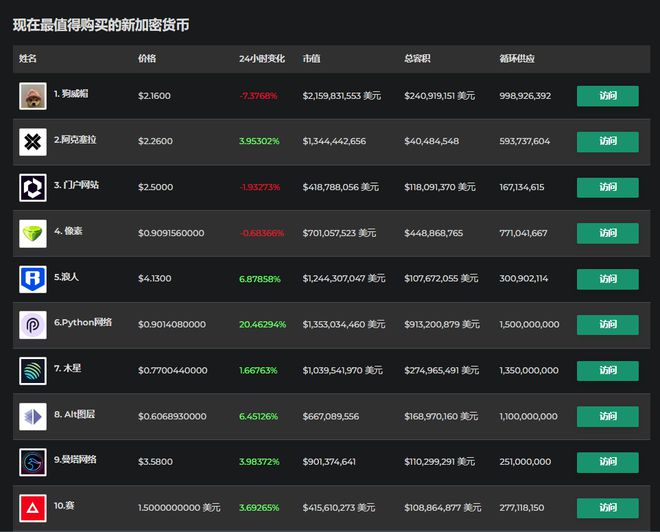The image size is (660, 532).
Task: Click the red -1.93273% change value
Action: point(260,187)
